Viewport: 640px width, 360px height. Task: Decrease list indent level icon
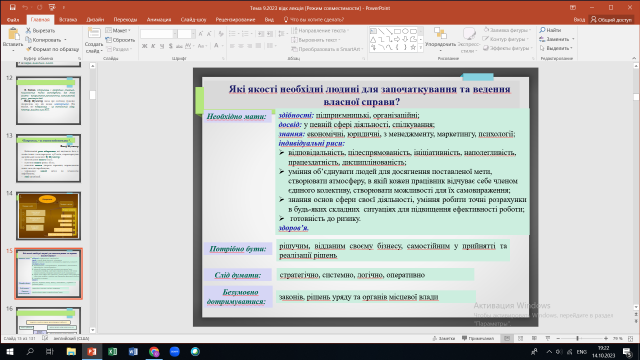[x=261, y=34]
